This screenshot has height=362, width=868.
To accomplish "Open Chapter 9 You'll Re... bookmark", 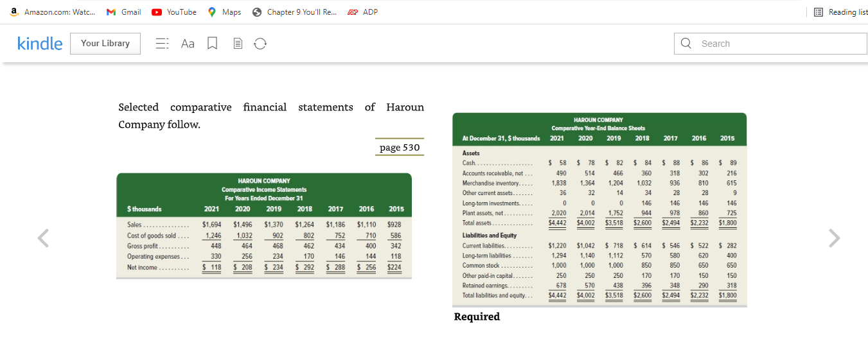I will pyautogui.click(x=295, y=12).
